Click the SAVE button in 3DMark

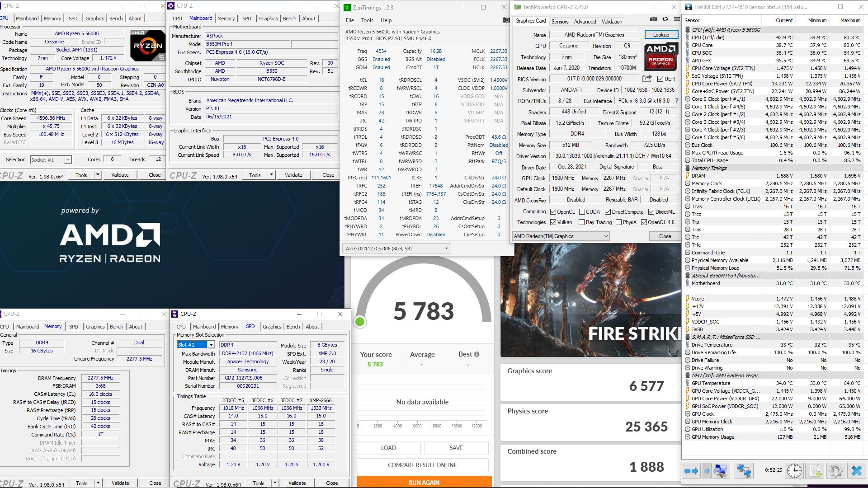tap(456, 448)
